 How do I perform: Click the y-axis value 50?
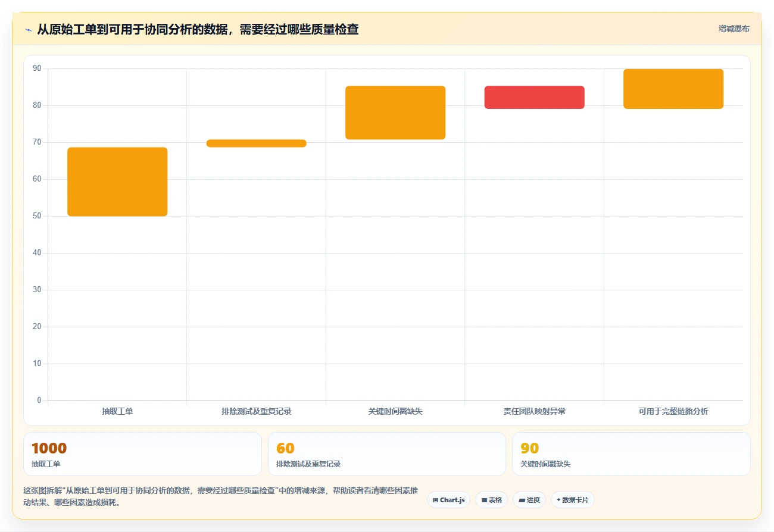pos(37,216)
